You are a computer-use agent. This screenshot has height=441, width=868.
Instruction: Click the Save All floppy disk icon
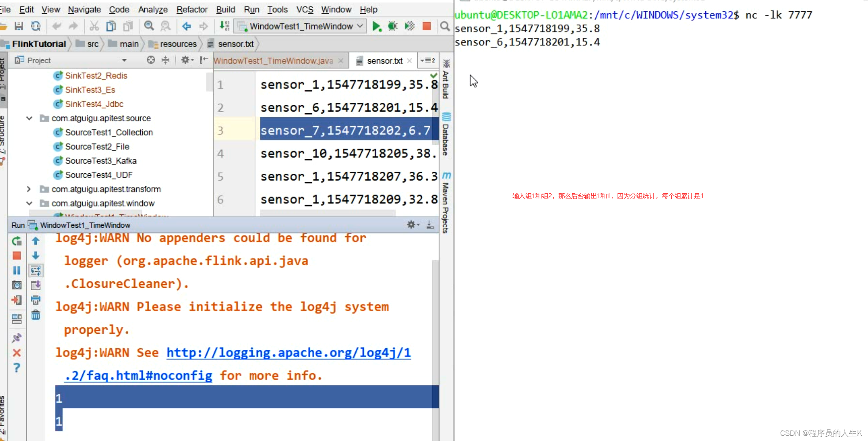(18, 26)
